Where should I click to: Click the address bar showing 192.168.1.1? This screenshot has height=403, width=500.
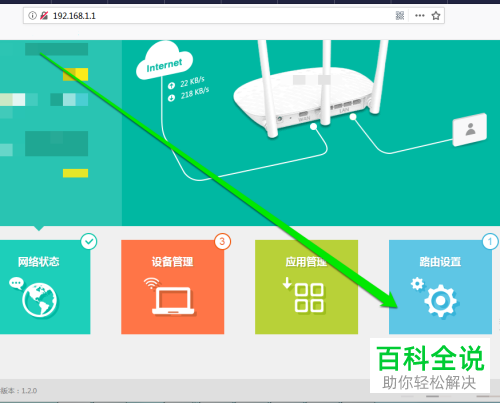coord(234,16)
